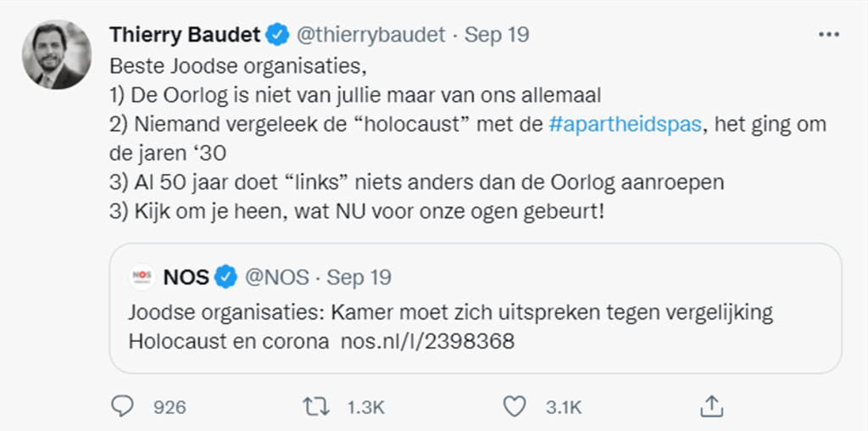Click the @NOS handle in quoted tweet
This screenshot has height=431, width=868.
(x=277, y=277)
